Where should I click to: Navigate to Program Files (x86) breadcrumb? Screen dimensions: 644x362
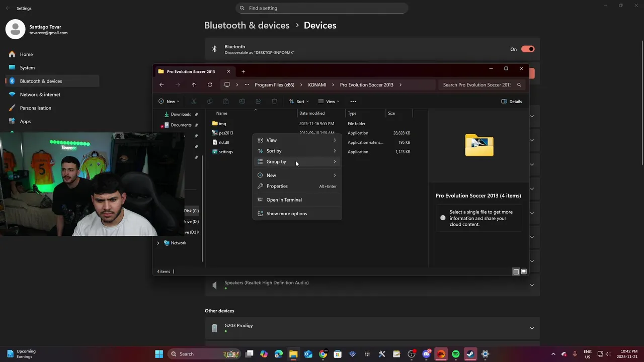click(x=275, y=85)
